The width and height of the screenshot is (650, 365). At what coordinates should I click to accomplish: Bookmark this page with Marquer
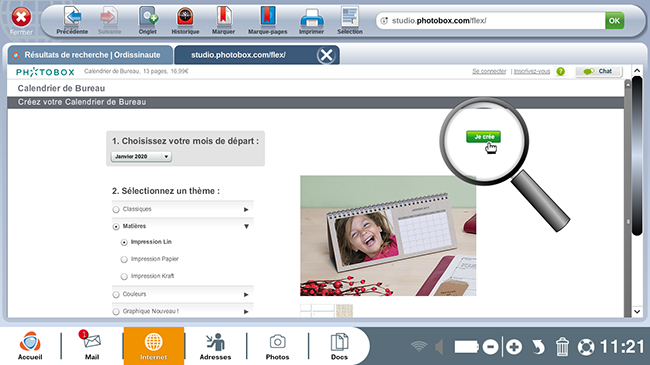point(223,21)
